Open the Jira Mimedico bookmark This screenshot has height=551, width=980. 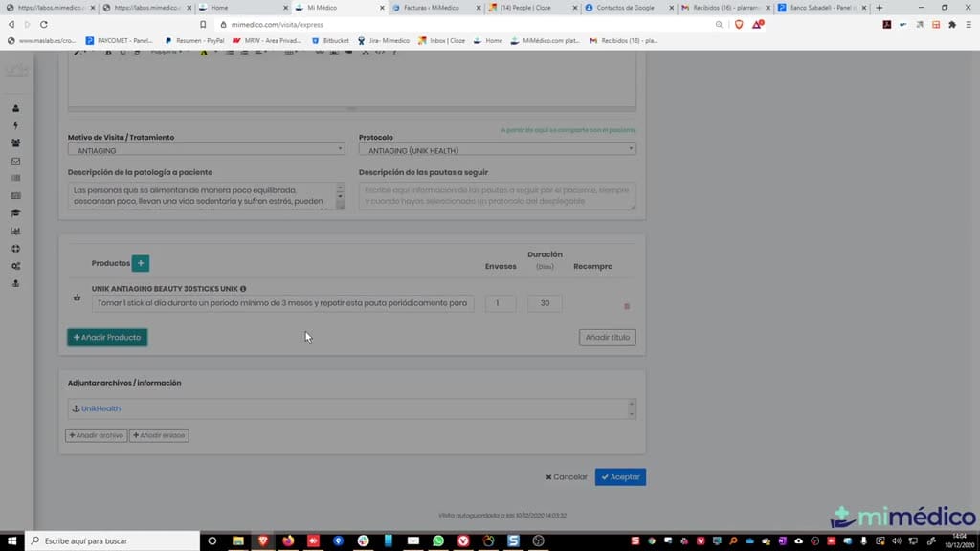coord(383,40)
